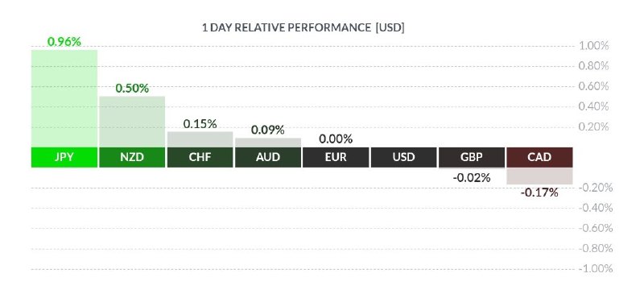Click the 0.50% value label

[x=132, y=89]
